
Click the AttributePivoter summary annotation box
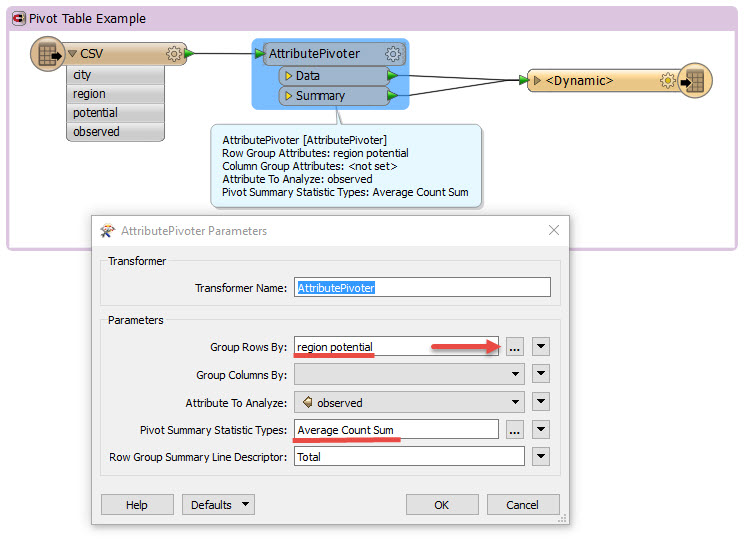click(346, 166)
